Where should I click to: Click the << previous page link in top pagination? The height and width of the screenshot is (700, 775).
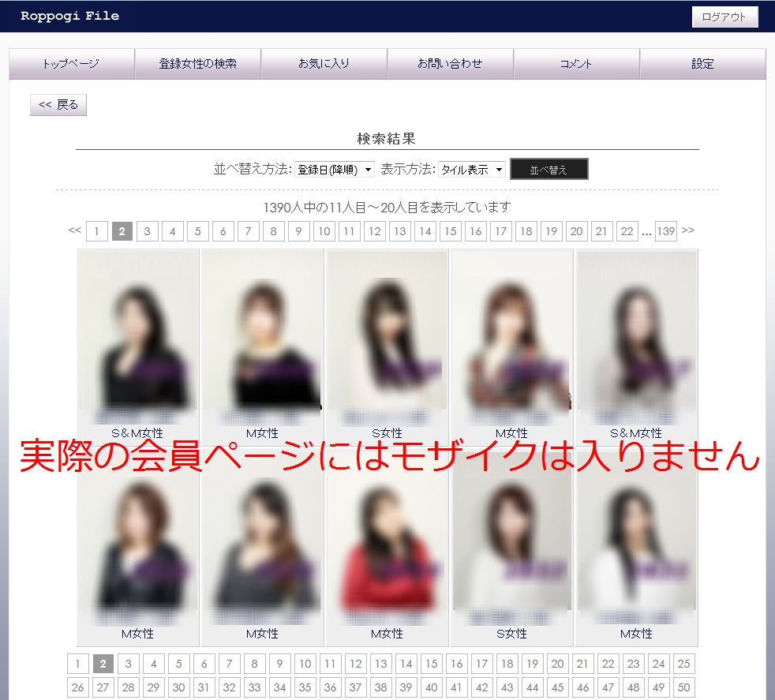click(75, 230)
